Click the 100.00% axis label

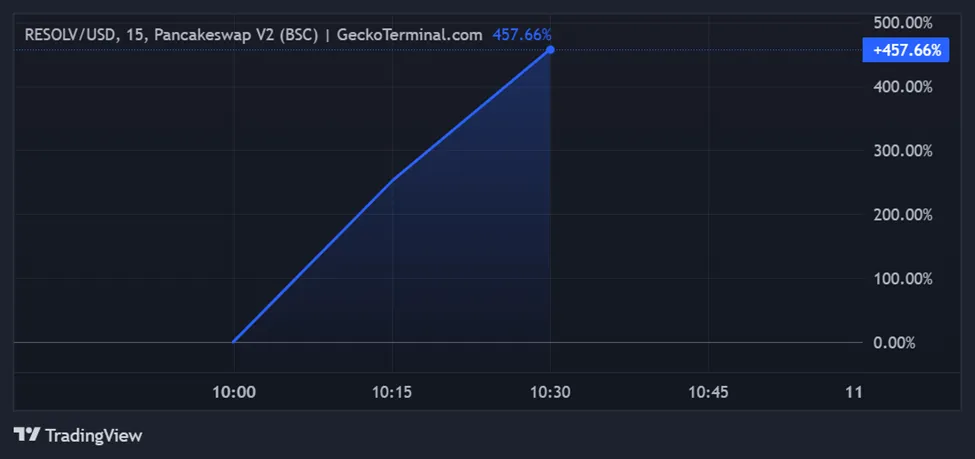901,279
